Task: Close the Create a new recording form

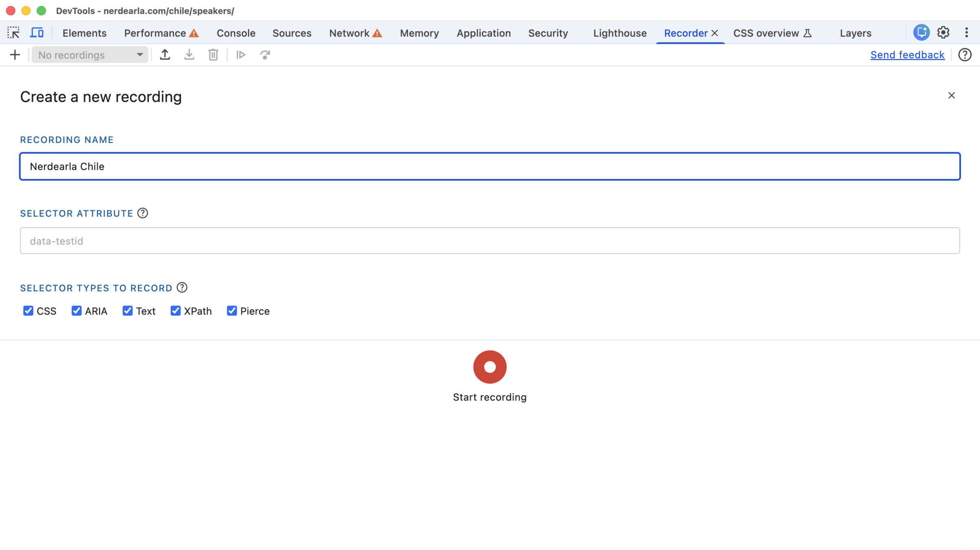Action: [951, 95]
